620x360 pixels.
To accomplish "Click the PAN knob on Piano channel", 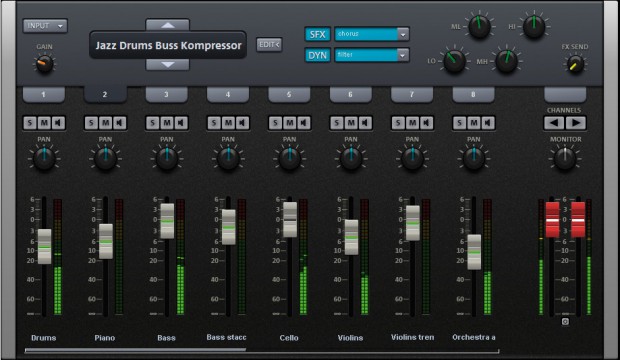I will 106,158.
